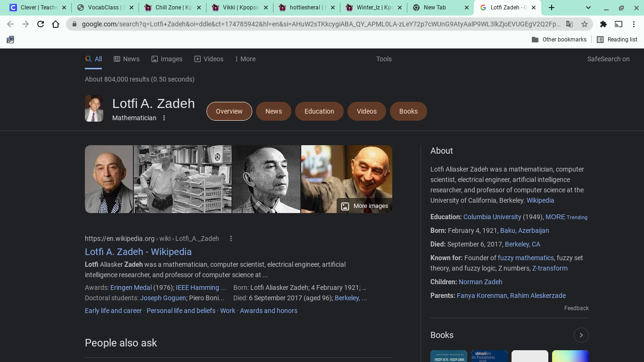Open the three-dot options beside Mathematician
This screenshot has height=362, width=644.
[164, 118]
